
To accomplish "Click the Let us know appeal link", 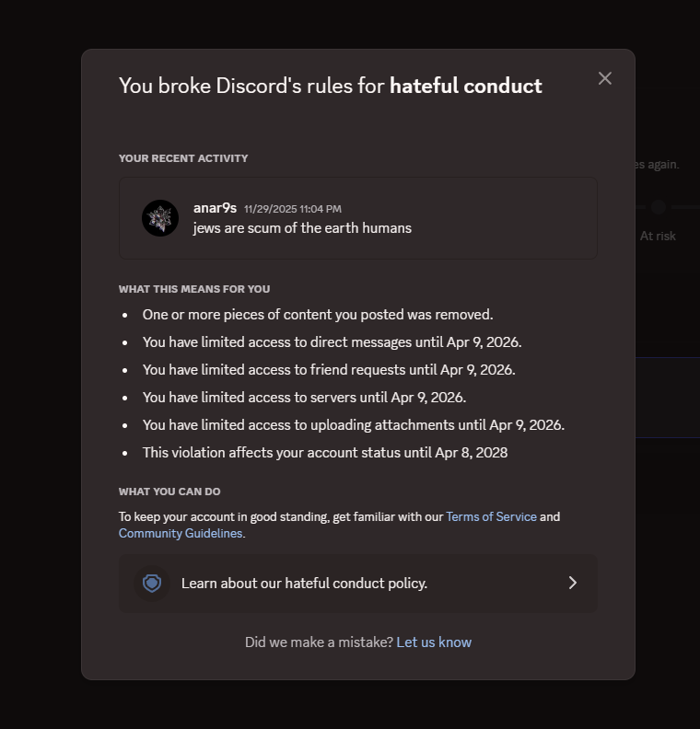I will (x=434, y=642).
